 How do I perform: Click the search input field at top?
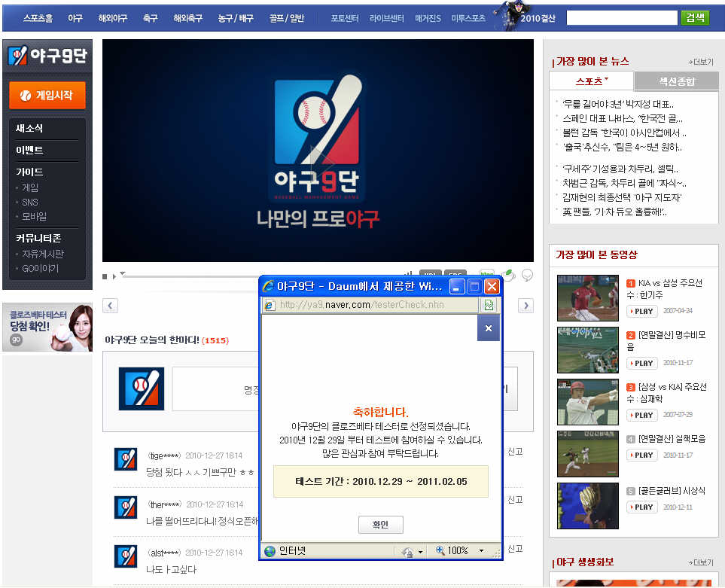pos(622,17)
